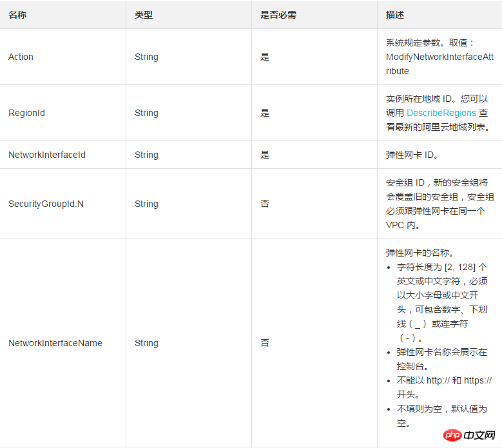
Task: Select the NetworkInterfaceId parameter name
Action: pos(47,155)
